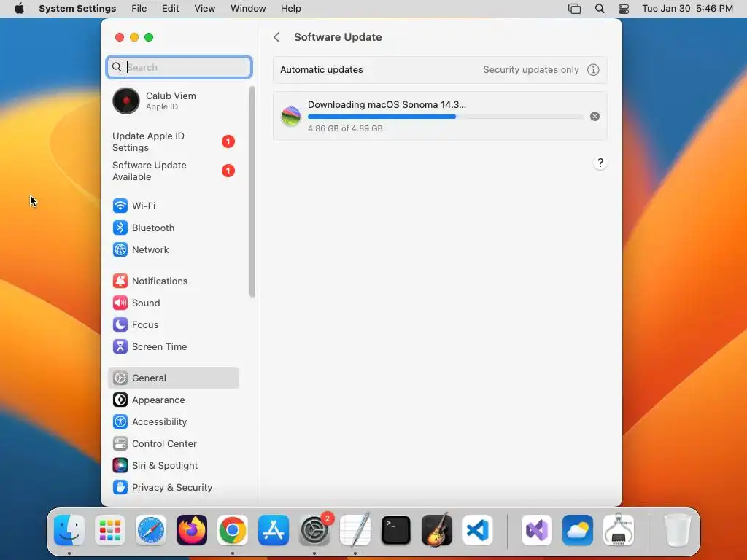The width and height of the screenshot is (747, 560).
Task: Click Downloading macOS Sonoma 14.3 text
Action: click(x=387, y=105)
